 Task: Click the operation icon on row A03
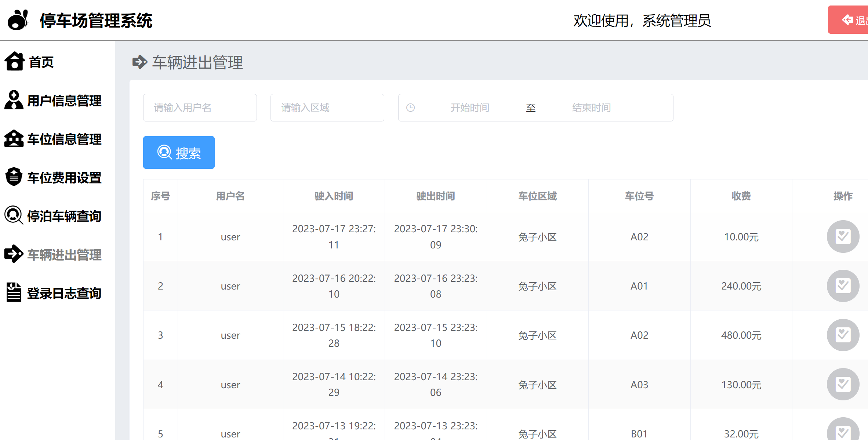click(843, 384)
